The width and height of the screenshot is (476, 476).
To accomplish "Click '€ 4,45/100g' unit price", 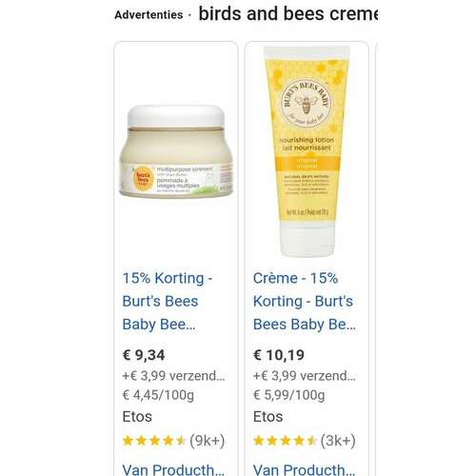I will pyautogui.click(x=158, y=395).
